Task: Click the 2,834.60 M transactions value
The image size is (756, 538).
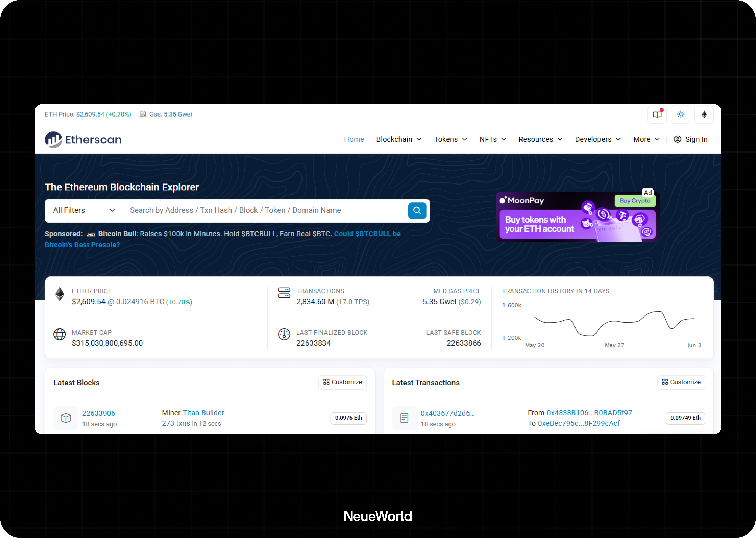Action: (315, 302)
